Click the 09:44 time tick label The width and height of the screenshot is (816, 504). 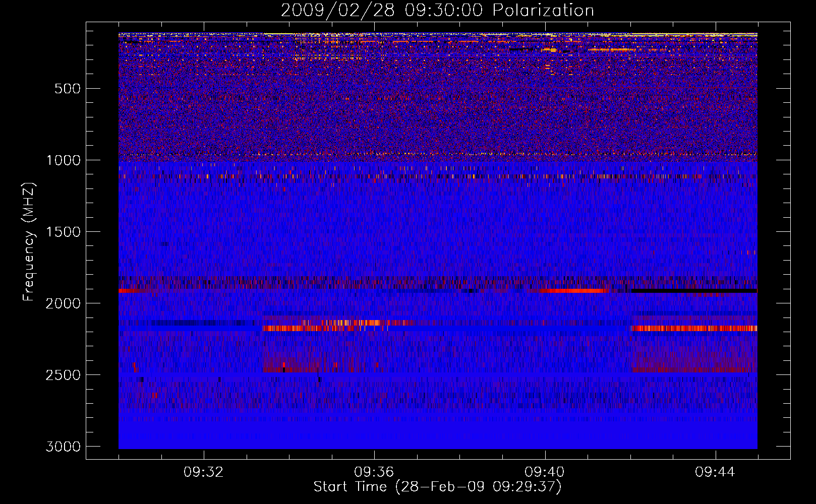point(715,472)
